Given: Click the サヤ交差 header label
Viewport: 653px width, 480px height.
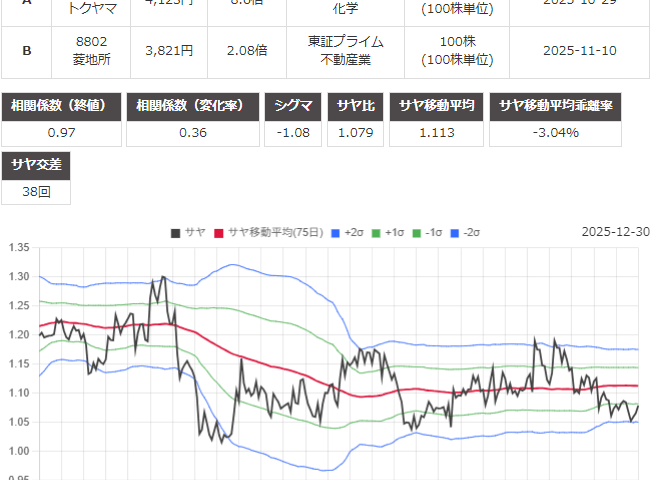Looking at the screenshot, I should 37,164.
